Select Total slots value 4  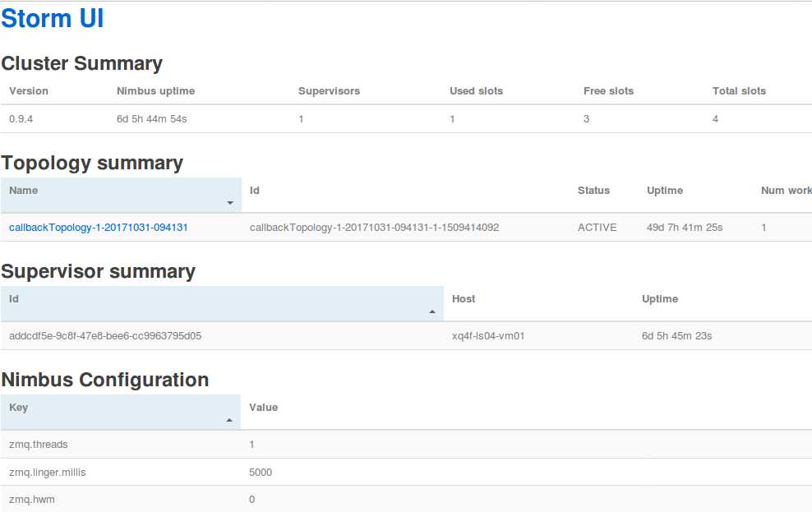click(x=715, y=119)
